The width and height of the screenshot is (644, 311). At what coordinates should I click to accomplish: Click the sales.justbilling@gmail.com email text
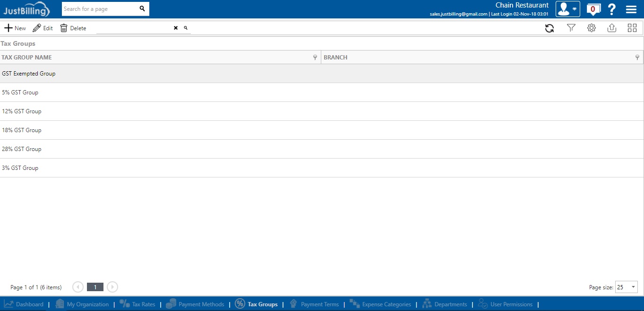[458, 14]
